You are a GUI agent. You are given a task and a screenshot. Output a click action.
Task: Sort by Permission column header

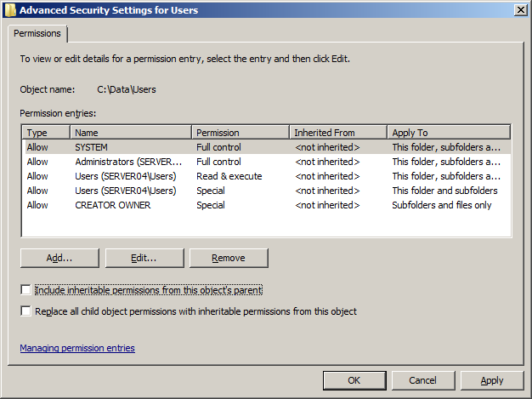coord(240,133)
